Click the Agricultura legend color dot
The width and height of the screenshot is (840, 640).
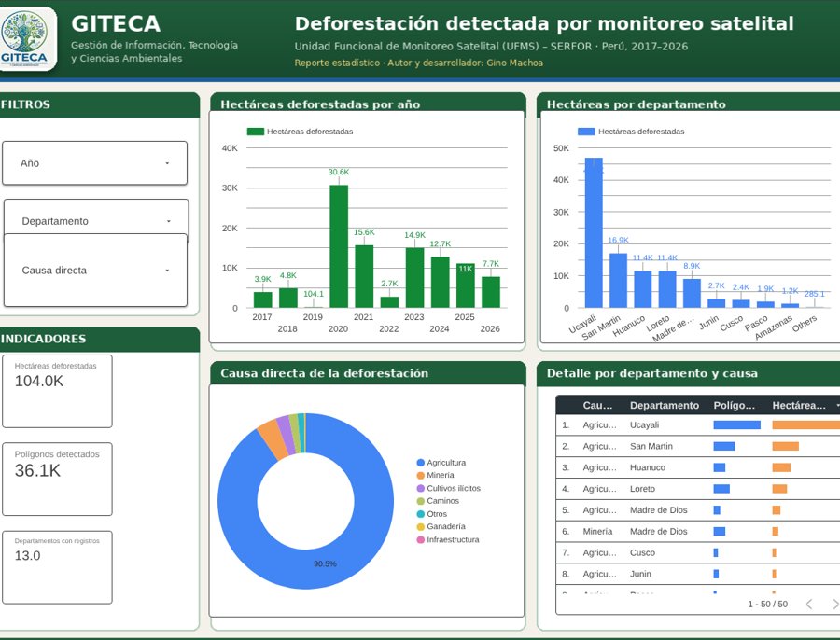click(421, 463)
